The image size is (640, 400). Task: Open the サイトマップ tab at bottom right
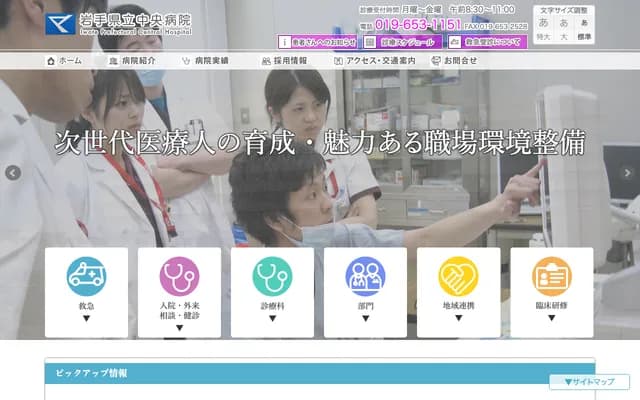[589, 382]
